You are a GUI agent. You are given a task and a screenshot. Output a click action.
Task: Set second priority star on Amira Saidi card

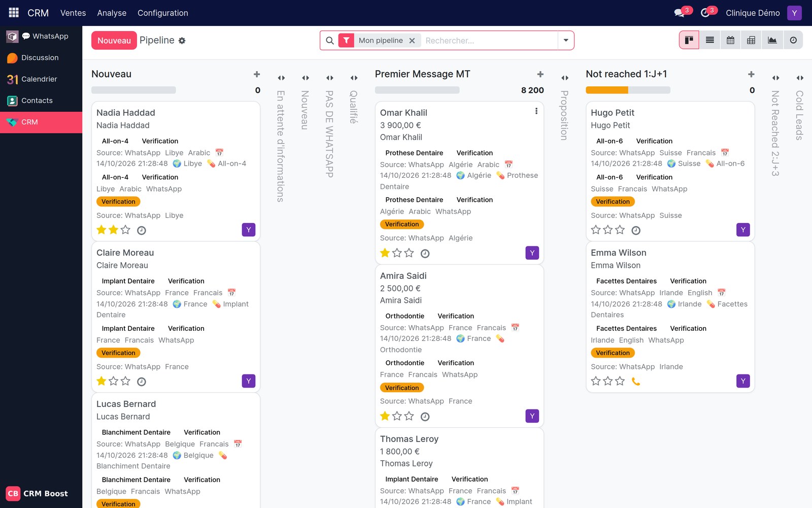click(397, 416)
